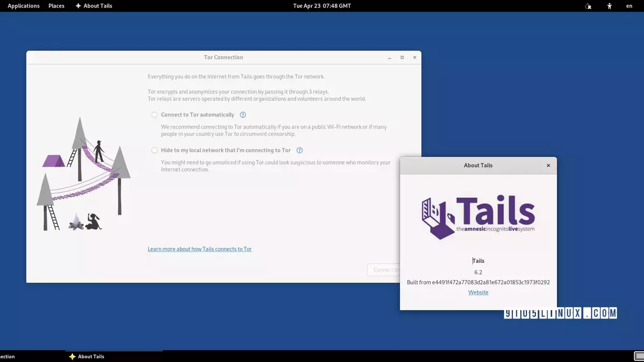Image resolution: width=644 pixels, height=362 pixels.
Task: Open Learn more about how Tails connects link
Action: click(200, 249)
